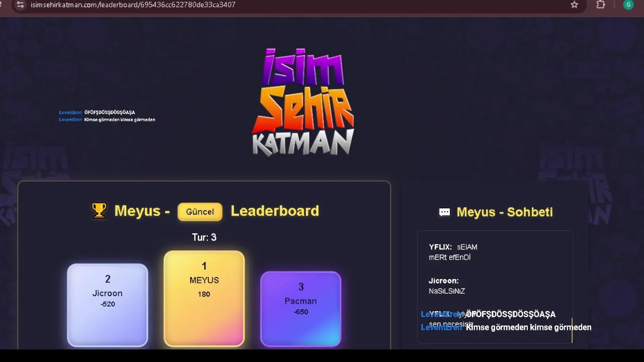Click the site info icon beside URL

(x=20, y=5)
